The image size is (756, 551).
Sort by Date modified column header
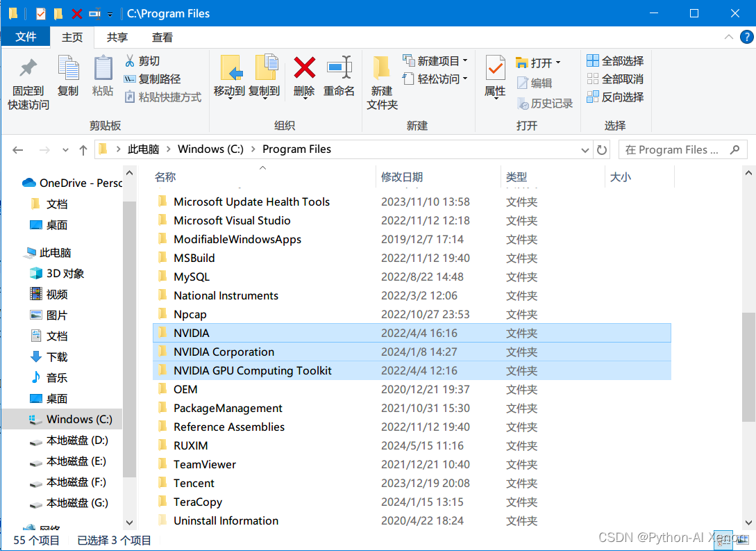click(438, 176)
